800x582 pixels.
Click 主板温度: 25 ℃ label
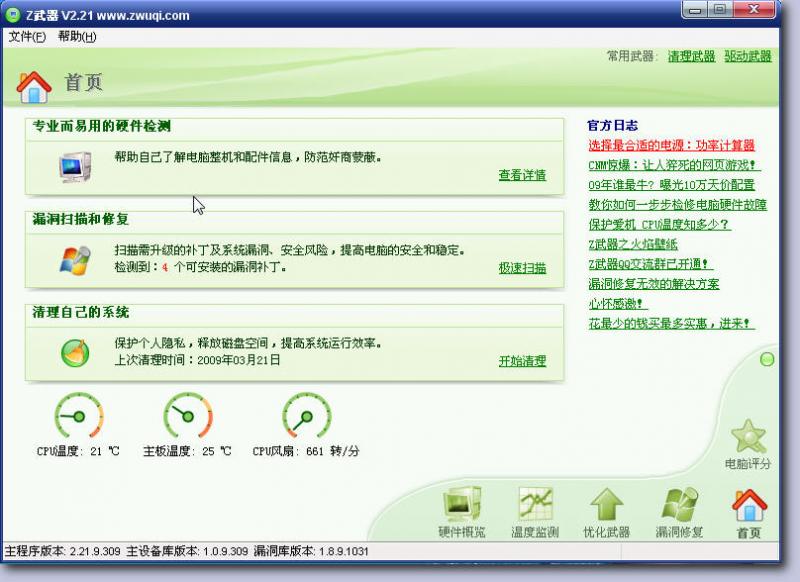187,451
